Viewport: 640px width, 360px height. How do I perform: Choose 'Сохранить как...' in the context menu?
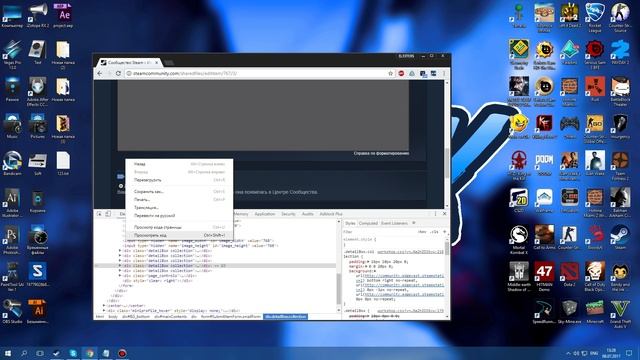pos(179,191)
